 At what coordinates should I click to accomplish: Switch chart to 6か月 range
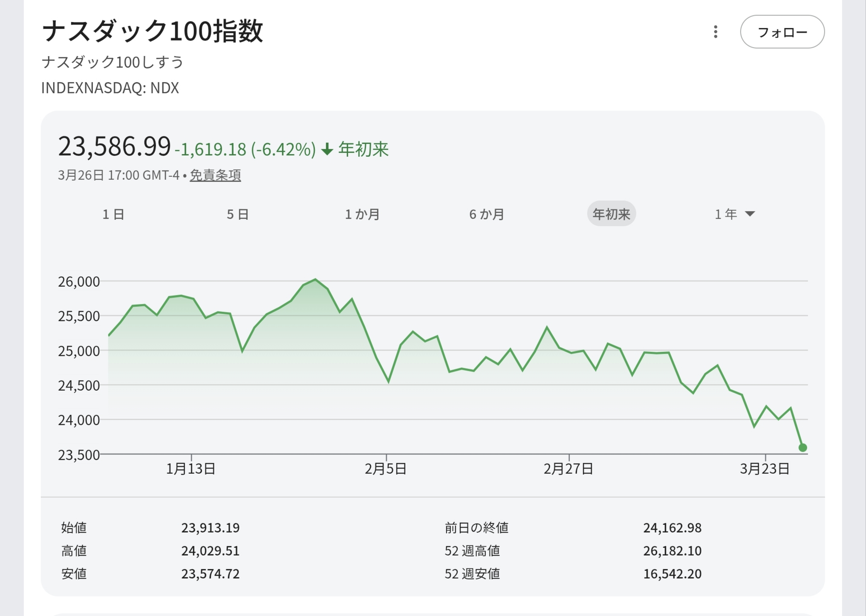coord(487,214)
